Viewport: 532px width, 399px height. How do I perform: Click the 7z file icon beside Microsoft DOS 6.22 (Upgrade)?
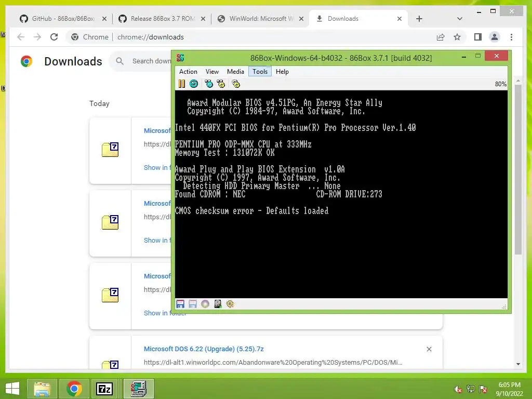[x=110, y=364]
